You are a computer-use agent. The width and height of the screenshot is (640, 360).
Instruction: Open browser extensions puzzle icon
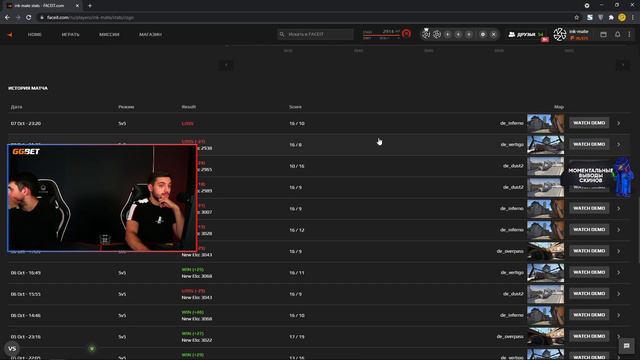tap(611, 18)
